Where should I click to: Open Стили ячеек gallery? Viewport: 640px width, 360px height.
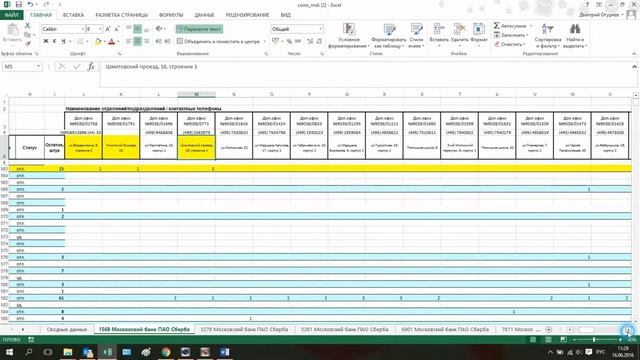416,36
